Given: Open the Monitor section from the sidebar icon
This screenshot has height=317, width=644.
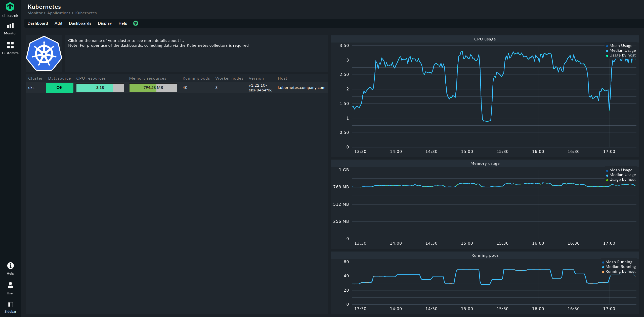Looking at the screenshot, I should tap(10, 28).
